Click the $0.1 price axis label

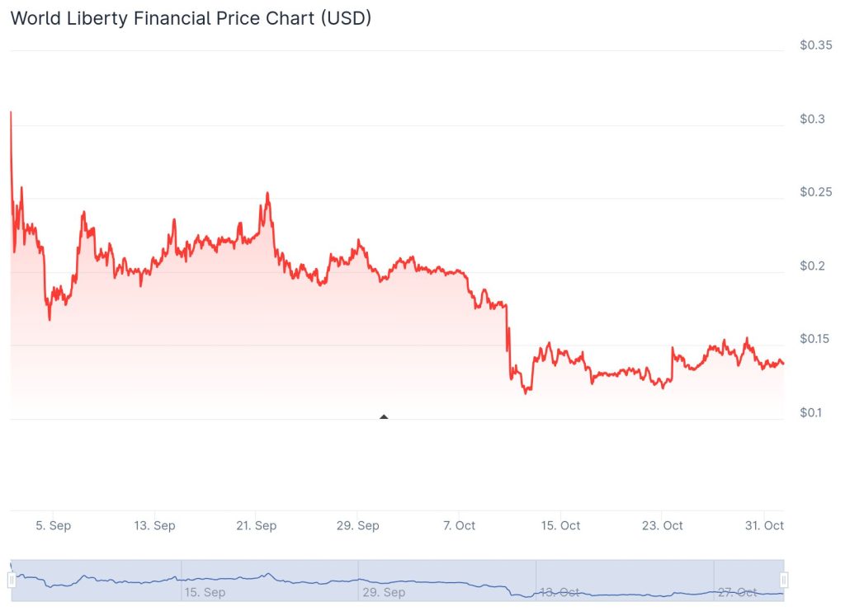click(x=813, y=412)
